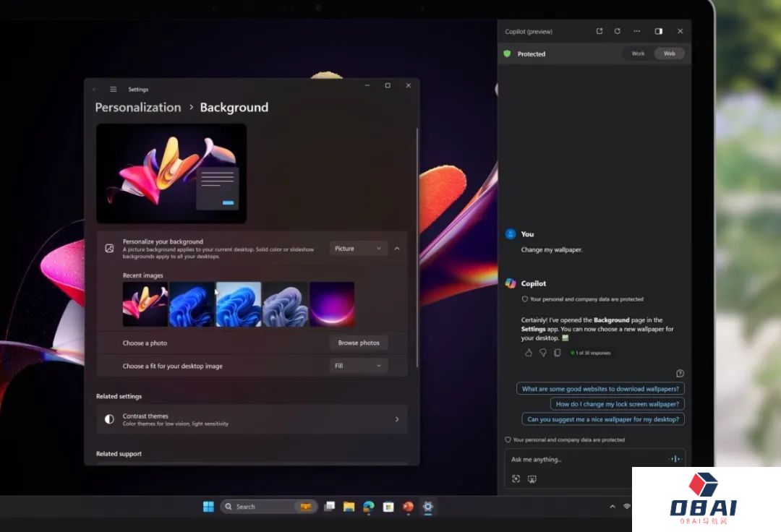Navigate to Personalization breadcrumb
Viewport: 781px width, 532px height.
click(x=138, y=108)
